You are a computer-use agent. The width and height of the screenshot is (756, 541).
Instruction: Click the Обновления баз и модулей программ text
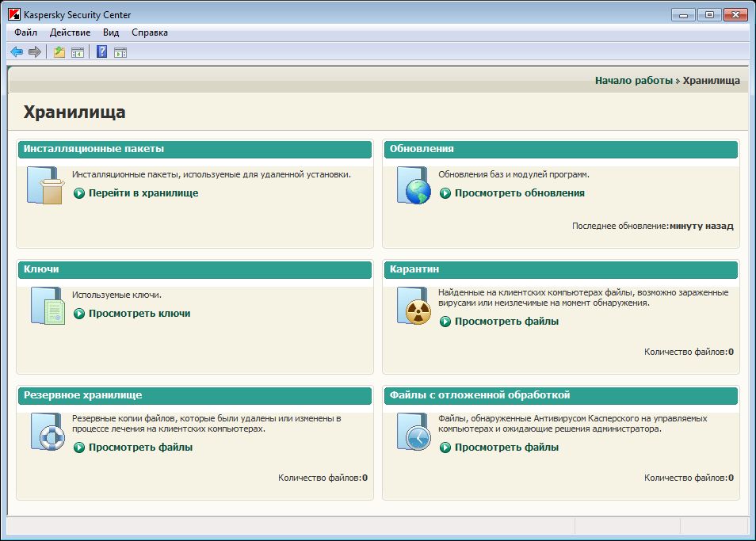(x=514, y=174)
